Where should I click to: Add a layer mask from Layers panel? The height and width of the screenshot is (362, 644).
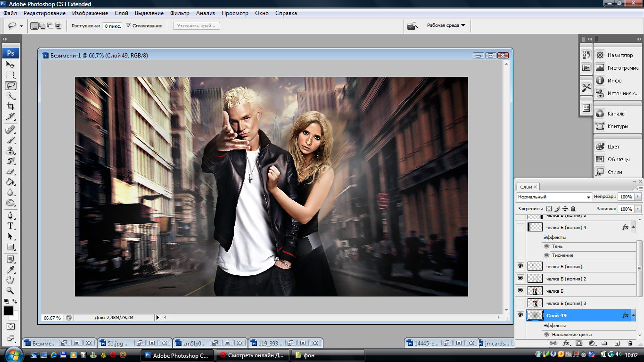[579, 343]
